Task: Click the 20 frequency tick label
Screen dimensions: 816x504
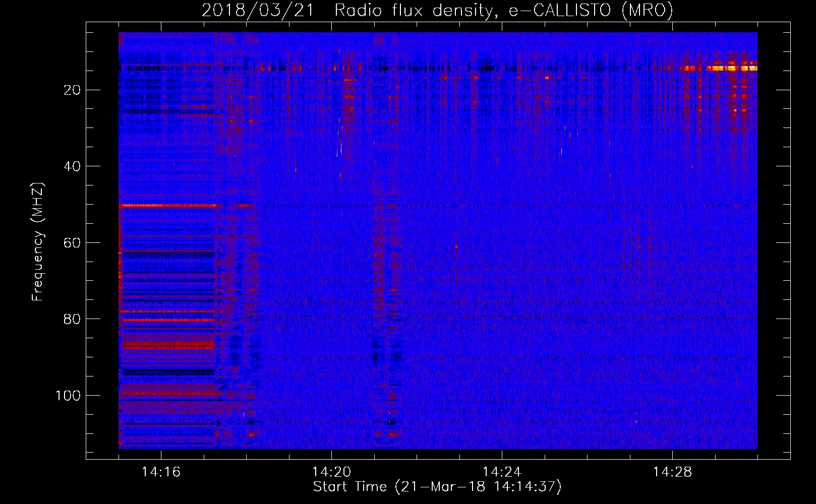Action: tap(73, 90)
